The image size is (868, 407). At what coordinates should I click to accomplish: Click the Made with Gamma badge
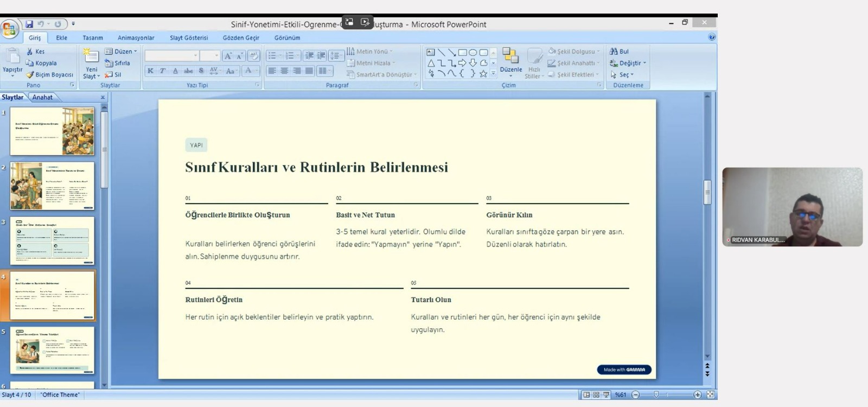tap(624, 370)
